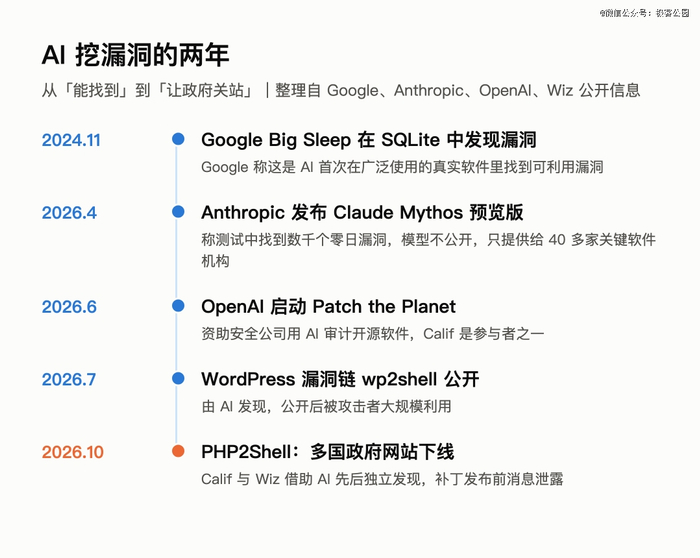700x558 pixels.
Task: Click the orange timeline dot for 2026.10
Action: 178,451
